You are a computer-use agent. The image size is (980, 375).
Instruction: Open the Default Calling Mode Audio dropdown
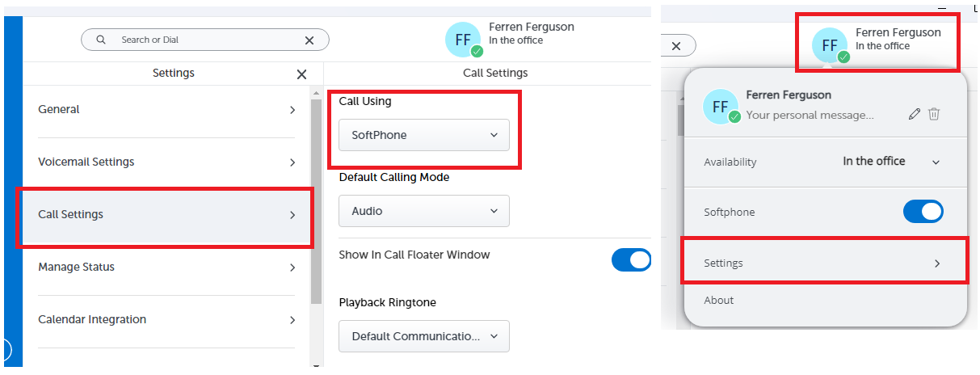424,211
